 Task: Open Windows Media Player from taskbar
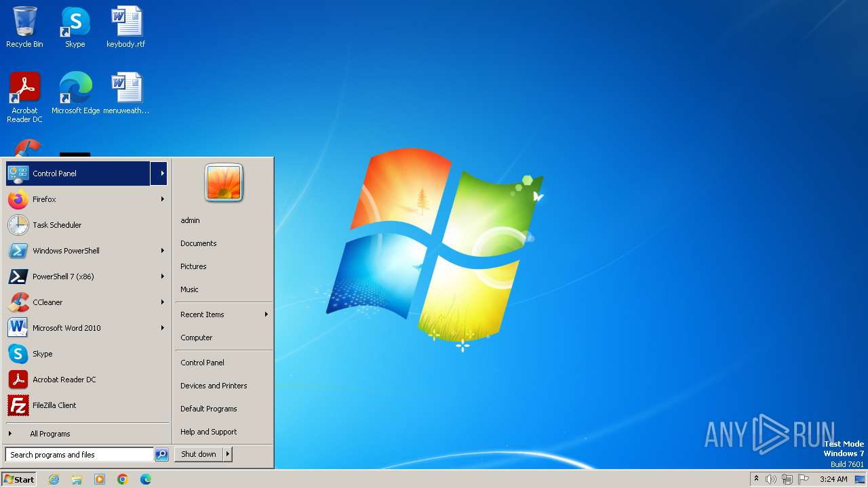pos(100,479)
